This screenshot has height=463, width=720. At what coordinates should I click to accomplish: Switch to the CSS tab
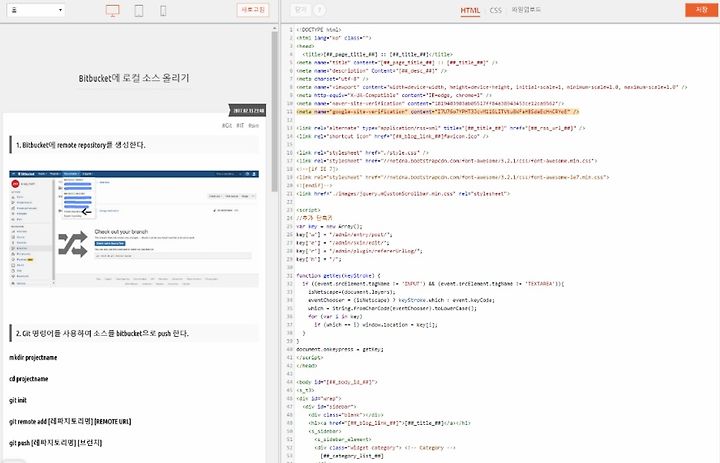pos(495,10)
